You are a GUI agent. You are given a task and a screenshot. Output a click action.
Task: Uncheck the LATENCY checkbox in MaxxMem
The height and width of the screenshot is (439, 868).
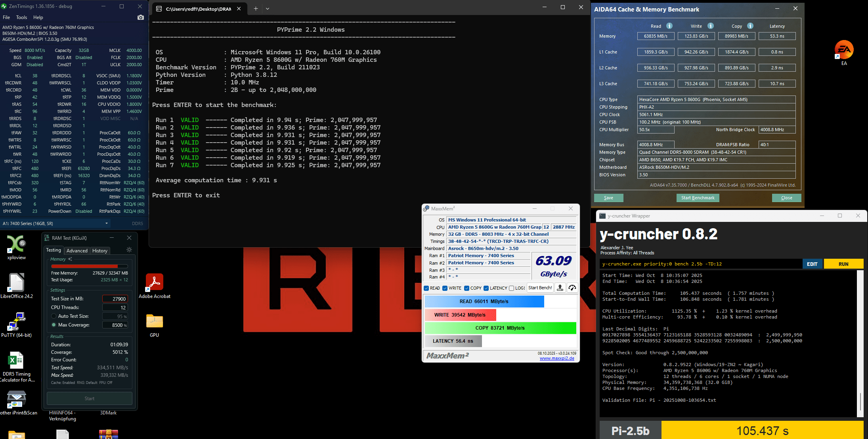(486, 288)
